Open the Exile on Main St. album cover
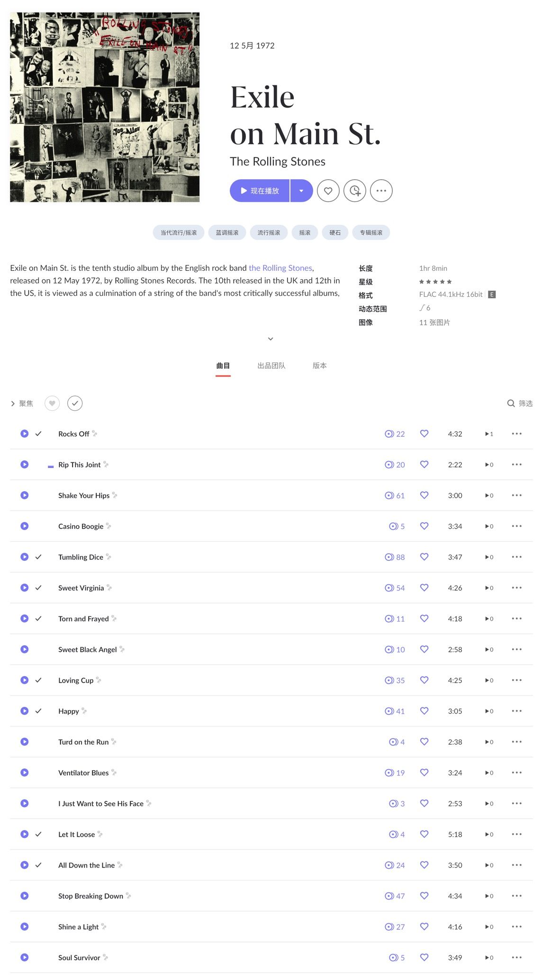The height and width of the screenshot is (980, 542). pos(105,107)
